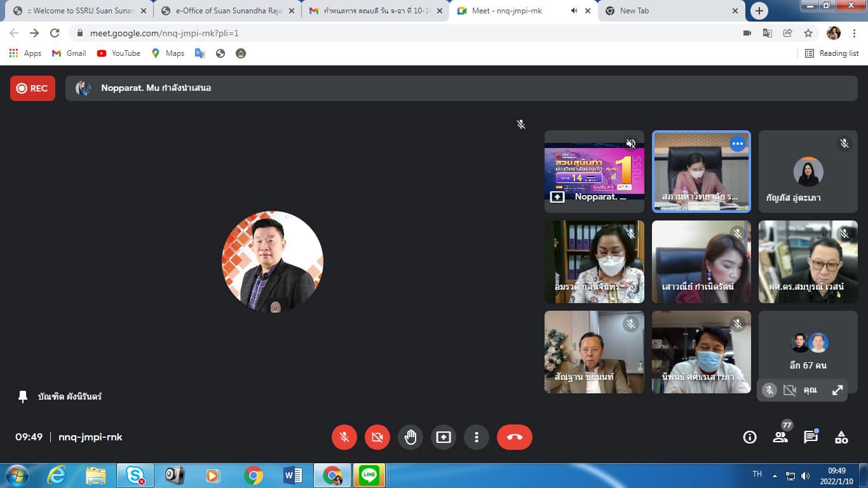The height and width of the screenshot is (488, 868).
Task: Click the Nopparat presentation thumbnail
Action: coord(594,172)
